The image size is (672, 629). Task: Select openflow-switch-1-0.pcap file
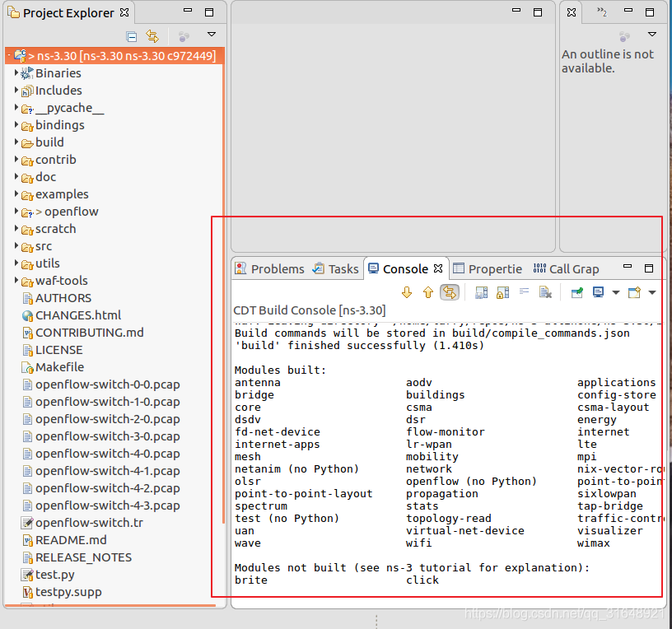coord(108,402)
